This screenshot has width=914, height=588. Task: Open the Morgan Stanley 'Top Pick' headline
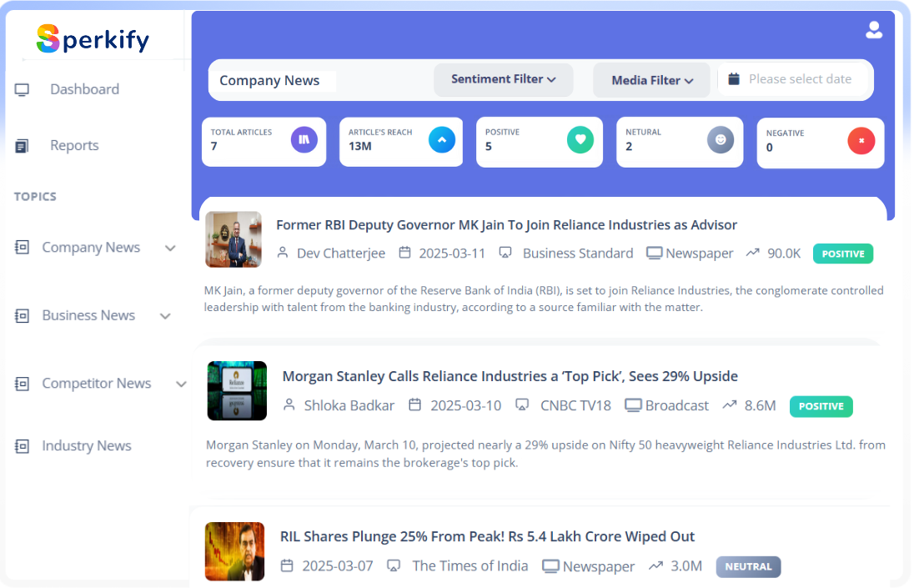(x=510, y=376)
